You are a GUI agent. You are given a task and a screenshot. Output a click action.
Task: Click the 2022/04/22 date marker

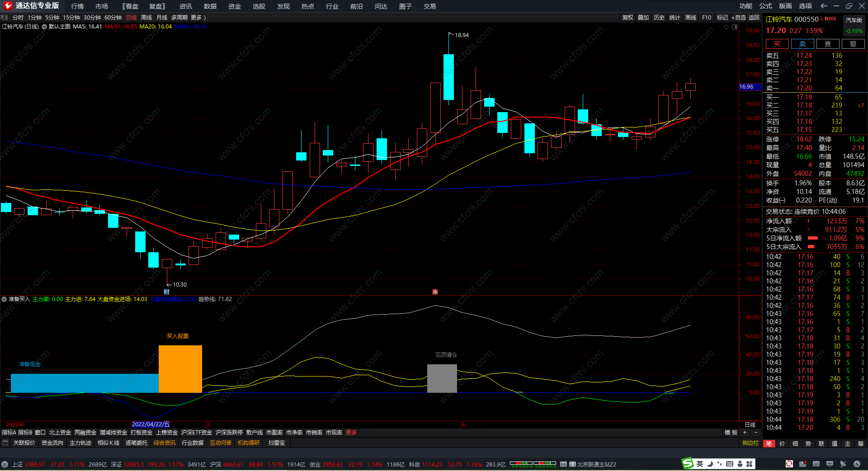(x=151, y=424)
